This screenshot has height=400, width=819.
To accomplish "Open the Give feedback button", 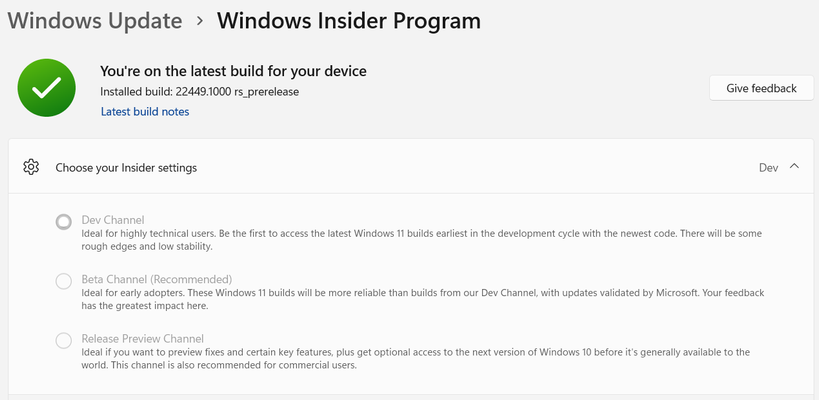I will [x=762, y=88].
